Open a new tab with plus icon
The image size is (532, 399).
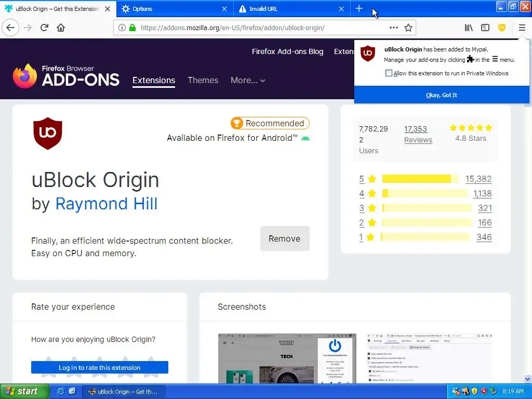point(359,9)
